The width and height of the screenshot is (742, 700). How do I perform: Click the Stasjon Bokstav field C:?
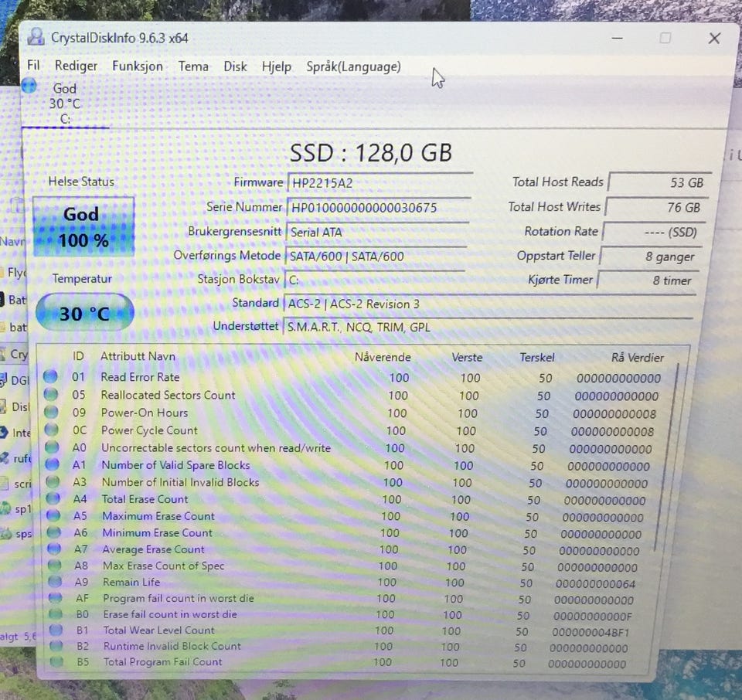tap(374, 280)
